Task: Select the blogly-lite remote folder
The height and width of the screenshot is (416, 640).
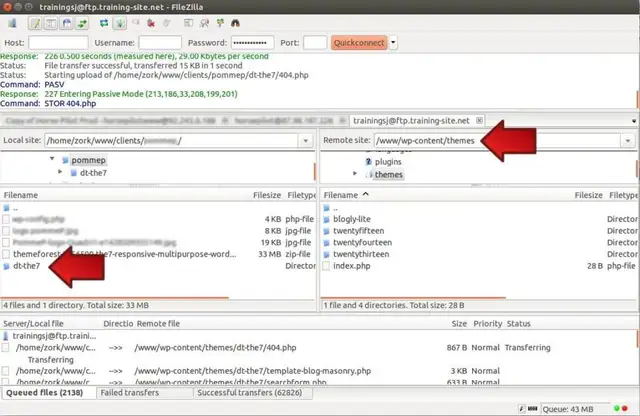Action: (x=352, y=219)
